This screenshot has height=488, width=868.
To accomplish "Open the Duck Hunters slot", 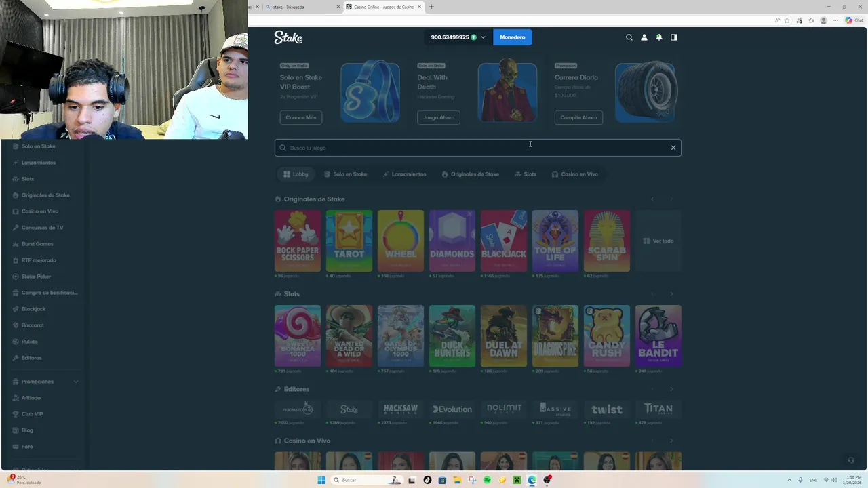I will click(x=452, y=335).
